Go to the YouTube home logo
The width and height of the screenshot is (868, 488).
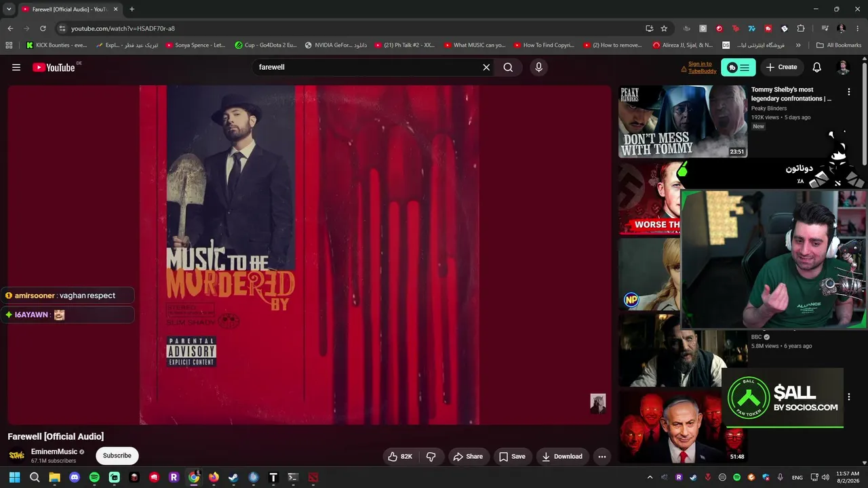point(54,67)
